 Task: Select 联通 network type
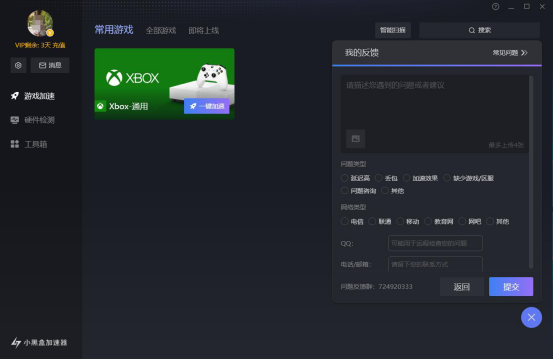click(x=372, y=221)
